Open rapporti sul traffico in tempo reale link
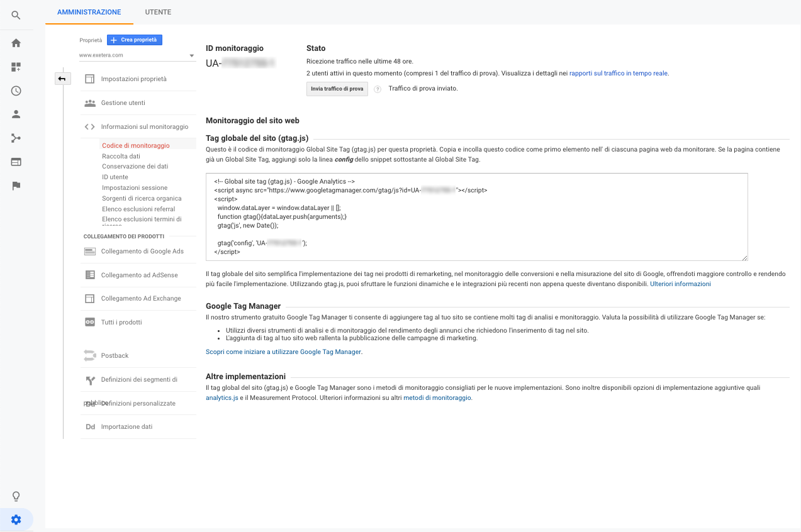 pyautogui.click(x=619, y=73)
